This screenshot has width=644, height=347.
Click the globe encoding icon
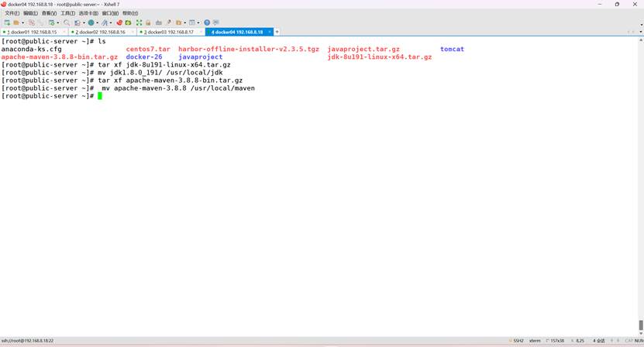click(91, 22)
